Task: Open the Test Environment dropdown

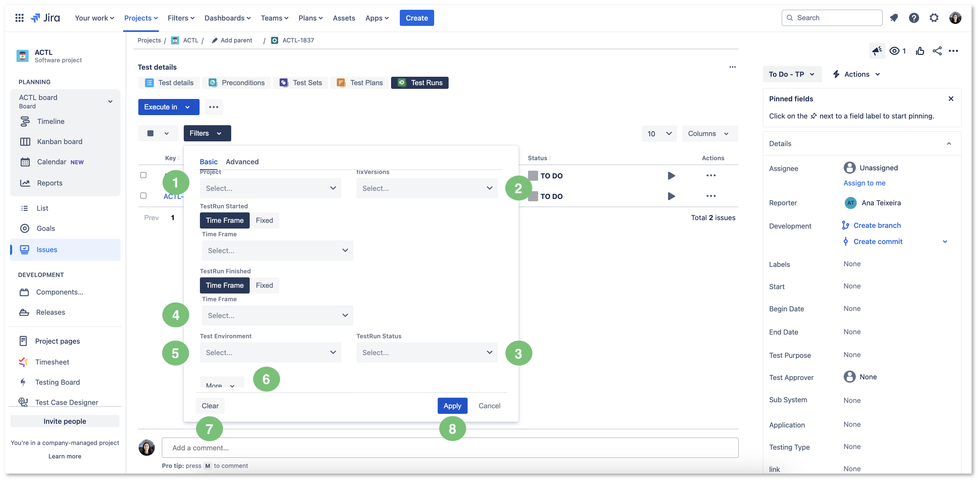Action: 270,352
